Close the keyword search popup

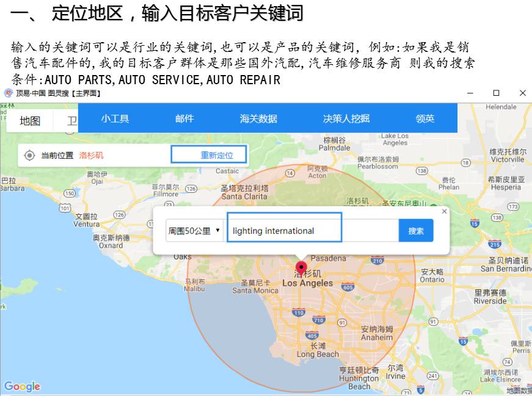[x=445, y=211]
